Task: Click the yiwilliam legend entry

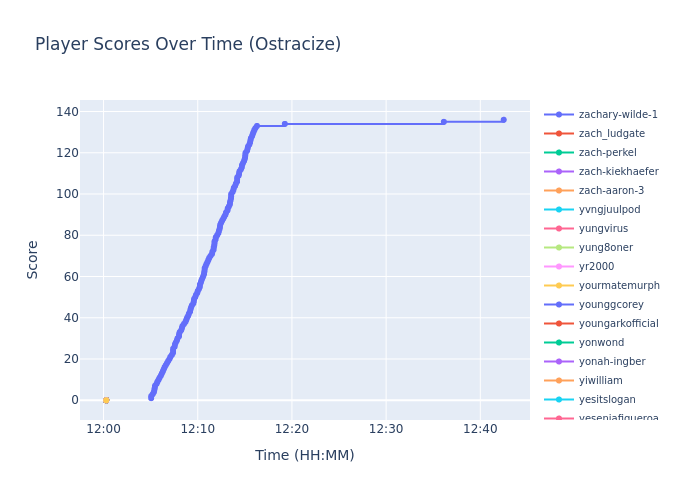Action: click(x=600, y=381)
